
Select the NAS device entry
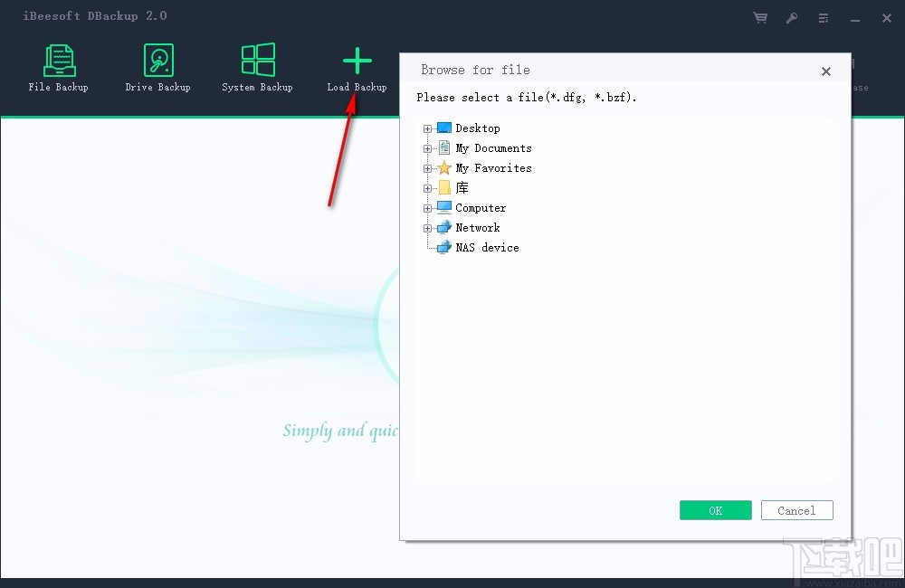(488, 247)
